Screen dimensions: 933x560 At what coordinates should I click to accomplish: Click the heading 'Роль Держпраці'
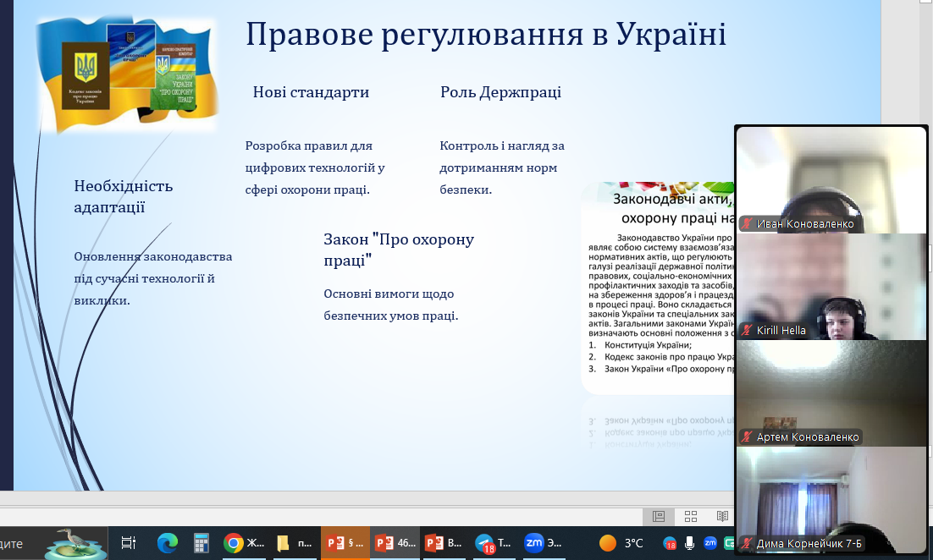point(500,92)
